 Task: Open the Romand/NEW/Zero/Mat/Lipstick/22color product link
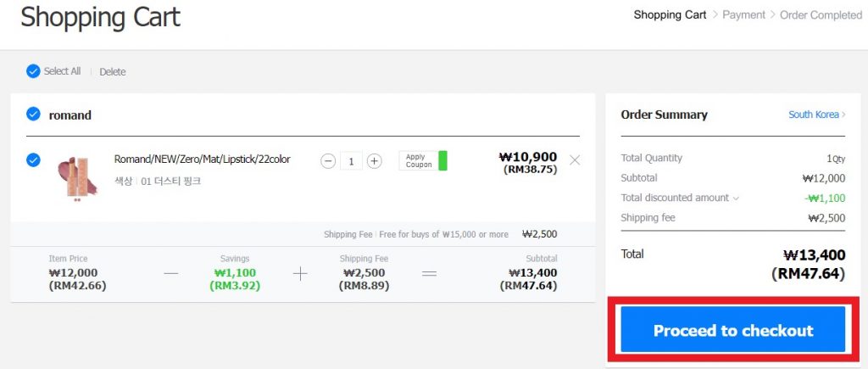(202, 159)
